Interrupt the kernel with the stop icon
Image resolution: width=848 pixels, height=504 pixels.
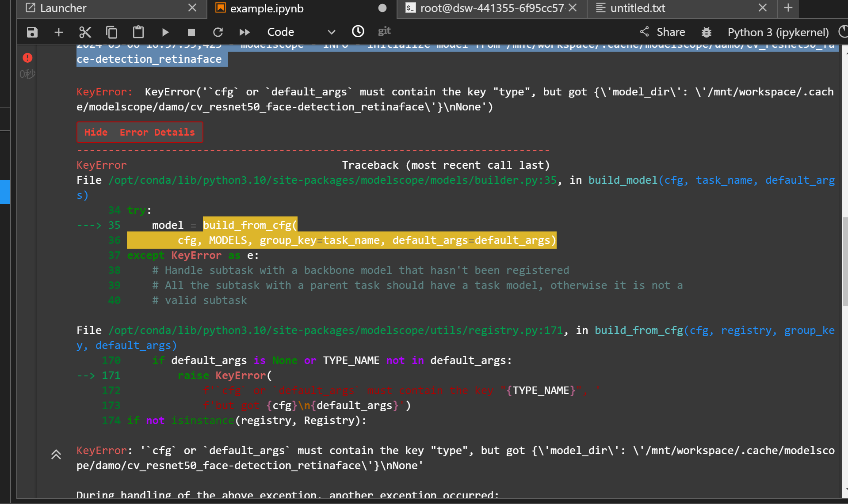(x=191, y=32)
